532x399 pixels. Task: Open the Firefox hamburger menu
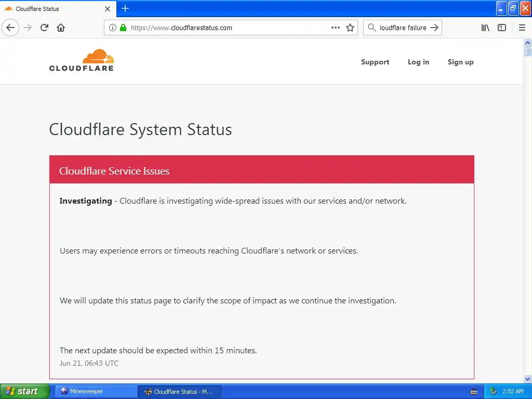point(522,28)
